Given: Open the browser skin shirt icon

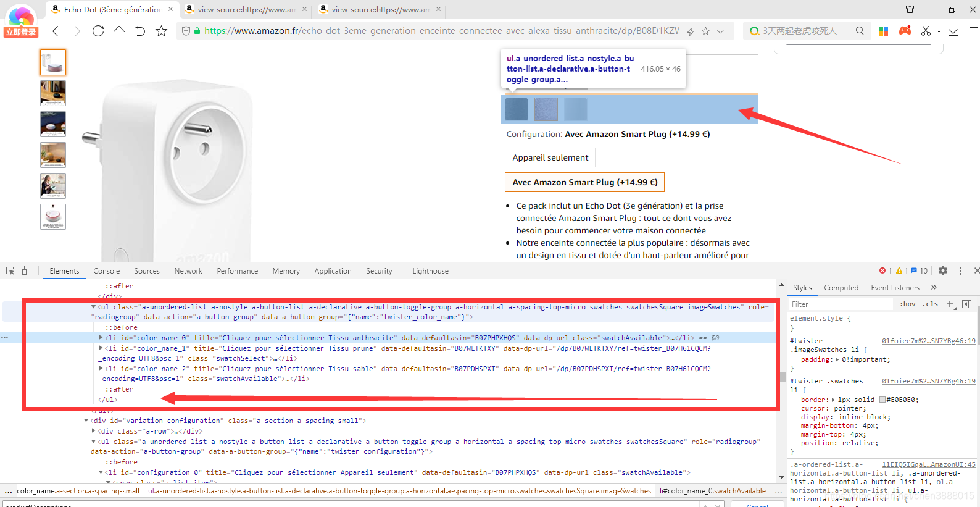Looking at the screenshot, I should [x=910, y=9].
